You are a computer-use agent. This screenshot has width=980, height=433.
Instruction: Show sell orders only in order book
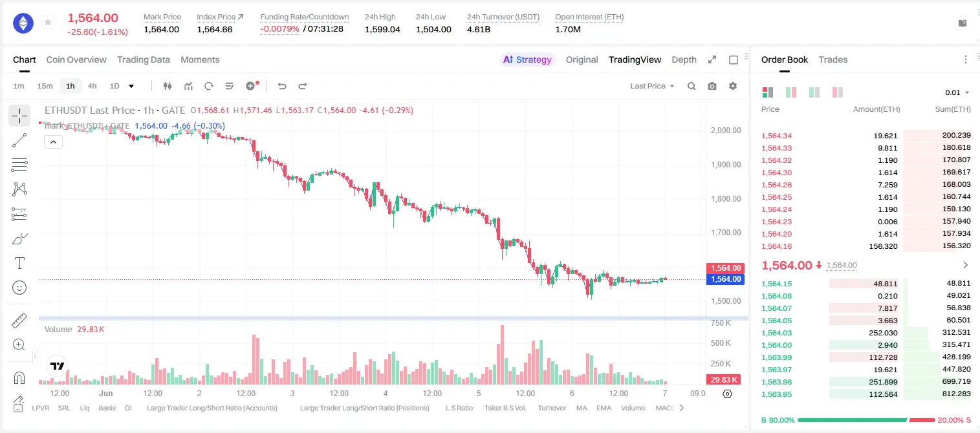click(x=838, y=92)
